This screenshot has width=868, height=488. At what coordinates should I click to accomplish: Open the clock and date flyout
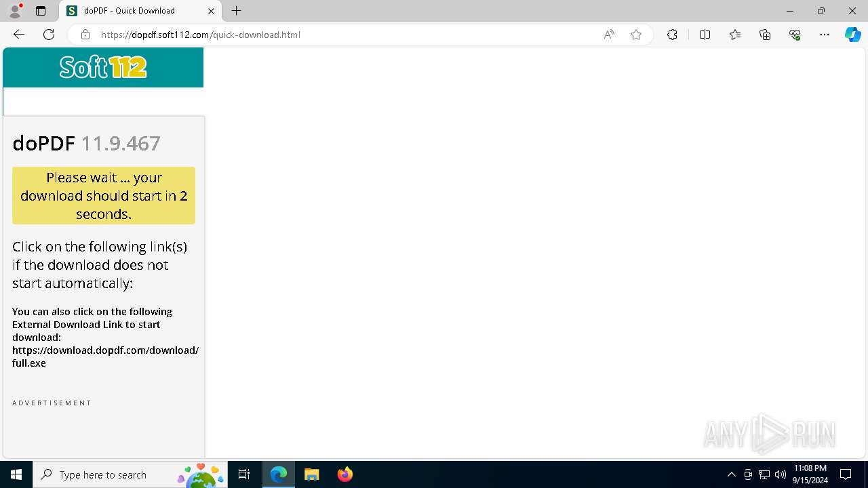coord(810,474)
